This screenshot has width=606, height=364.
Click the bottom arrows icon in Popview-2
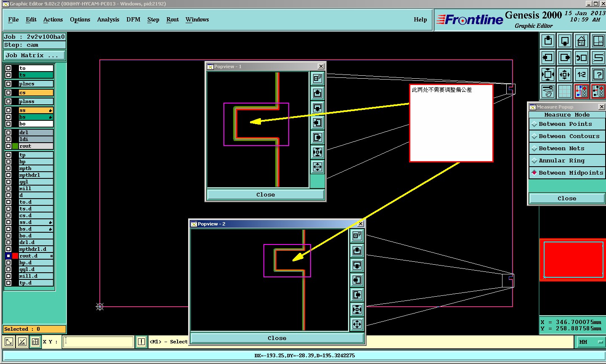coord(357,324)
